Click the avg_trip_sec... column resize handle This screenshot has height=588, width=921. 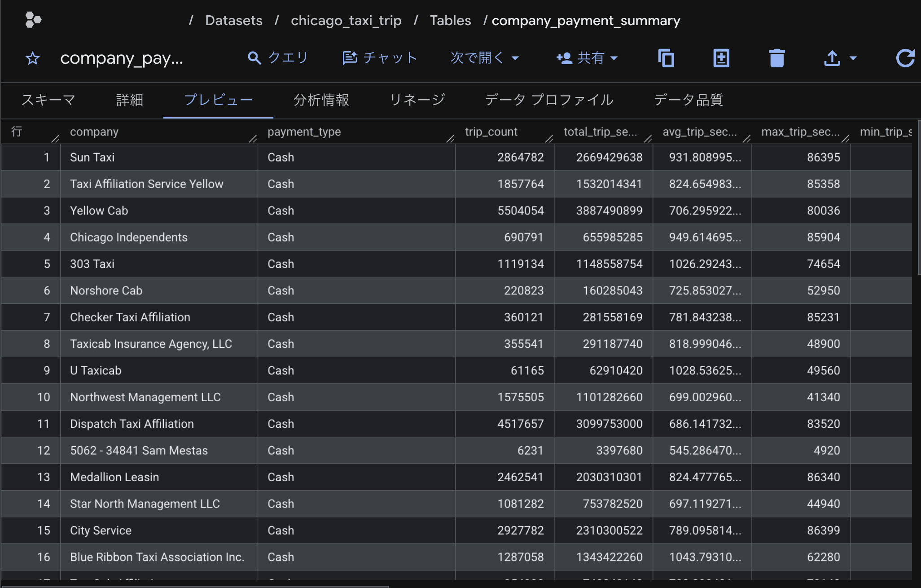coord(746,139)
